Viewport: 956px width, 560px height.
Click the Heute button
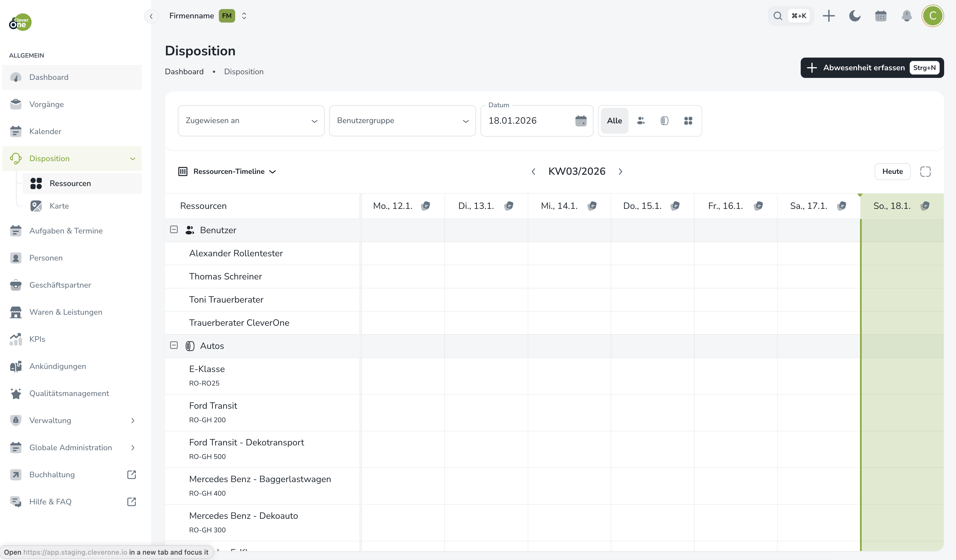click(x=892, y=171)
